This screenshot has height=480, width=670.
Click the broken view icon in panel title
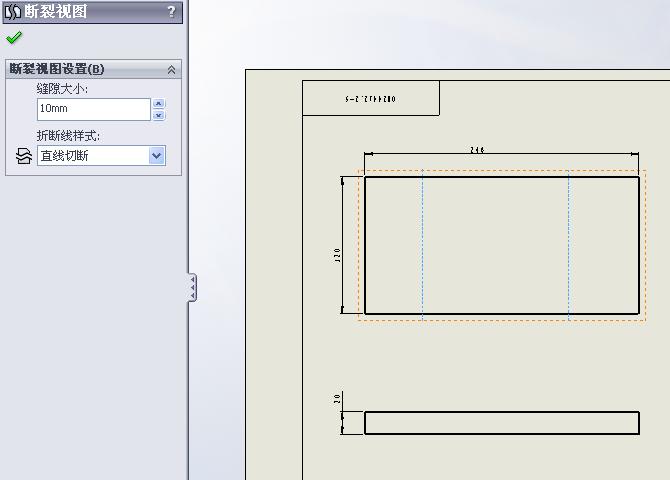tap(12, 12)
